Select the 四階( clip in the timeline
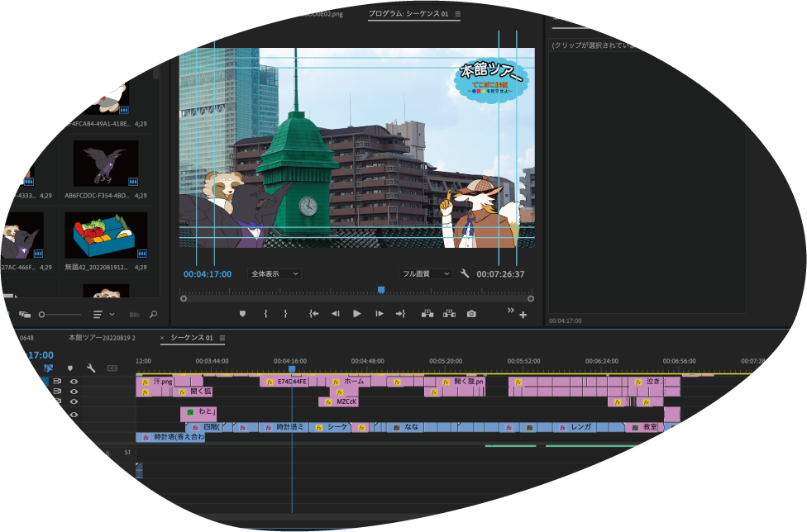This screenshot has width=807, height=532. (x=204, y=427)
